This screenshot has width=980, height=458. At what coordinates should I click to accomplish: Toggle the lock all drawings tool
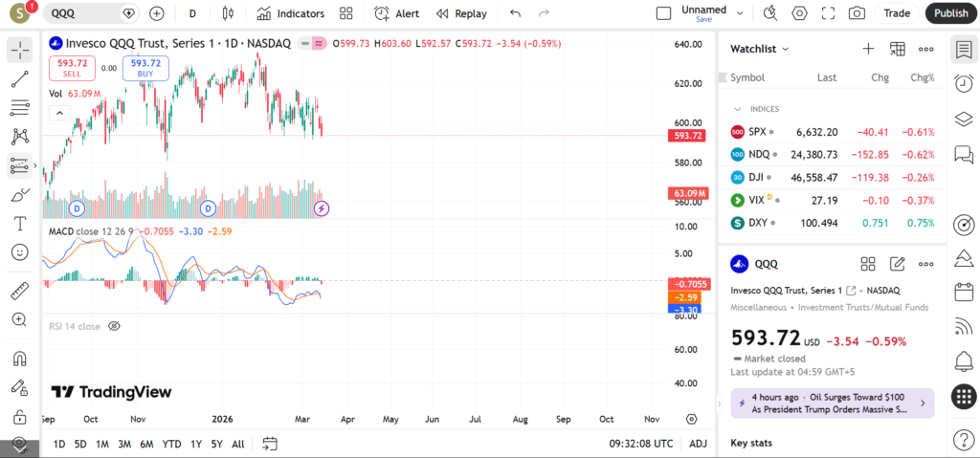(19, 417)
